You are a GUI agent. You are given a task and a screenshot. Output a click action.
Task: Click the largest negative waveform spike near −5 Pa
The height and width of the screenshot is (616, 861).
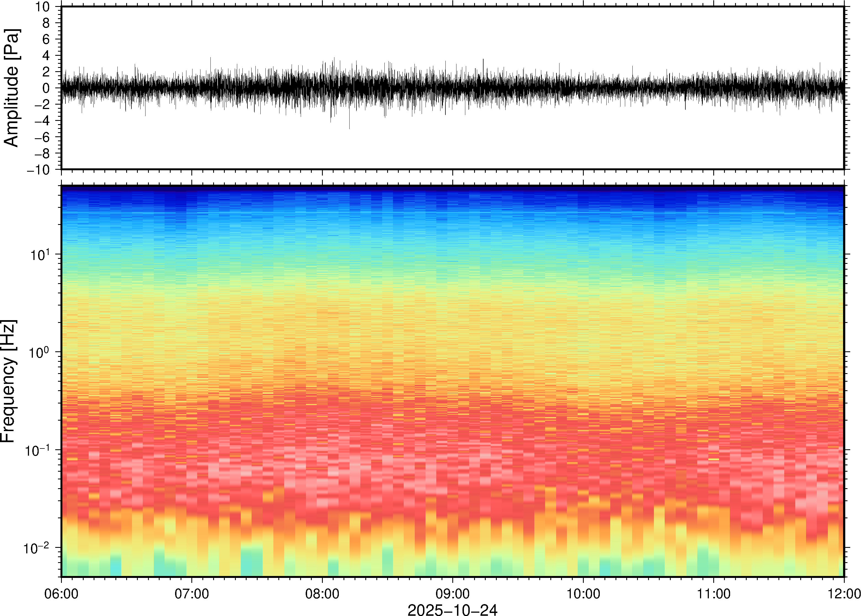point(349,127)
